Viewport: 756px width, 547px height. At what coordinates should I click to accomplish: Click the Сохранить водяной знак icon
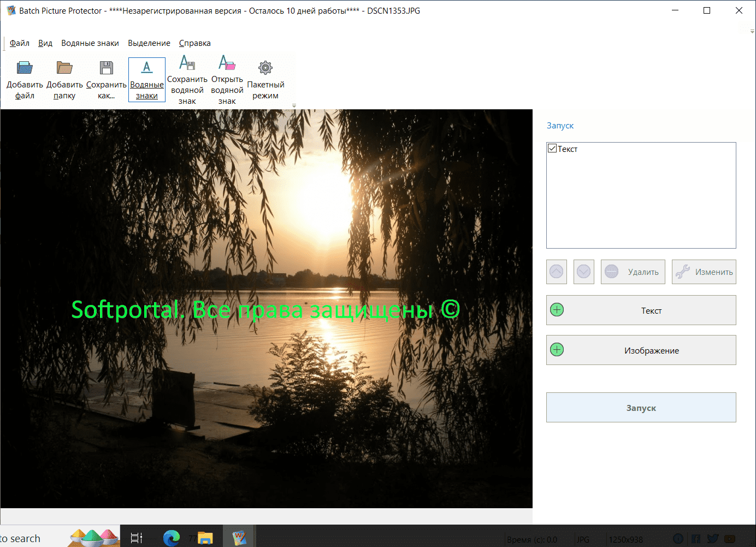click(187, 63)
